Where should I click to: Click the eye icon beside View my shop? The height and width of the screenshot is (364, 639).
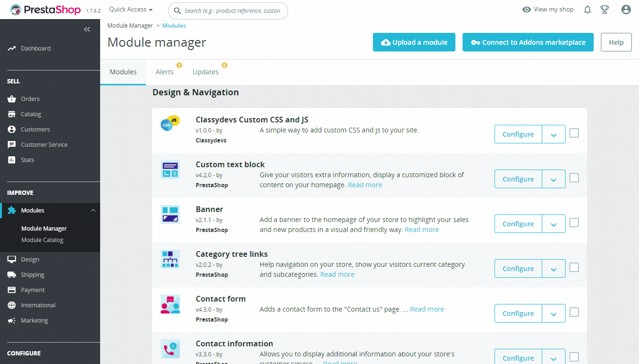[526, 10]
